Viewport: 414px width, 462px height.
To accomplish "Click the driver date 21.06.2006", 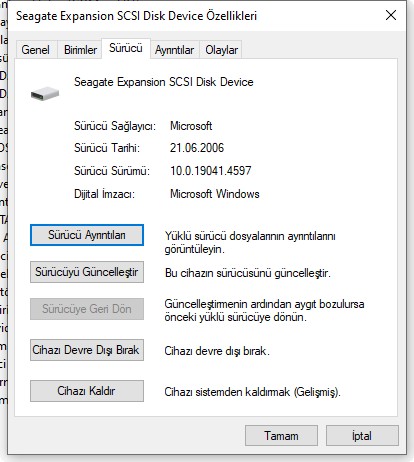I will 197,148.
